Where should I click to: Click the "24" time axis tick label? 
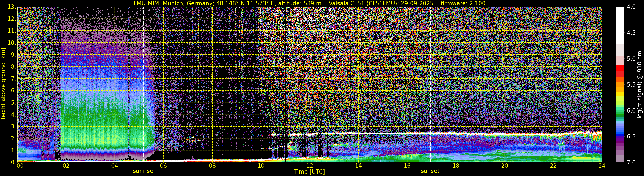(602, 166)
